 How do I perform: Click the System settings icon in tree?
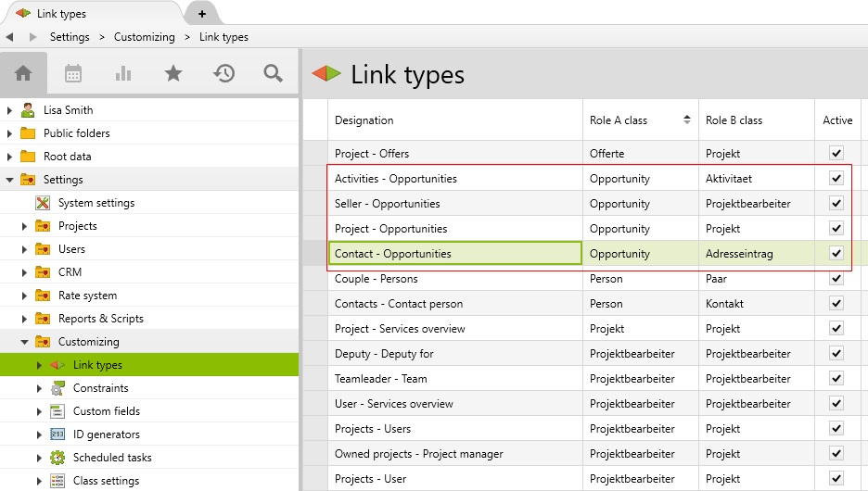click(43, 203)
